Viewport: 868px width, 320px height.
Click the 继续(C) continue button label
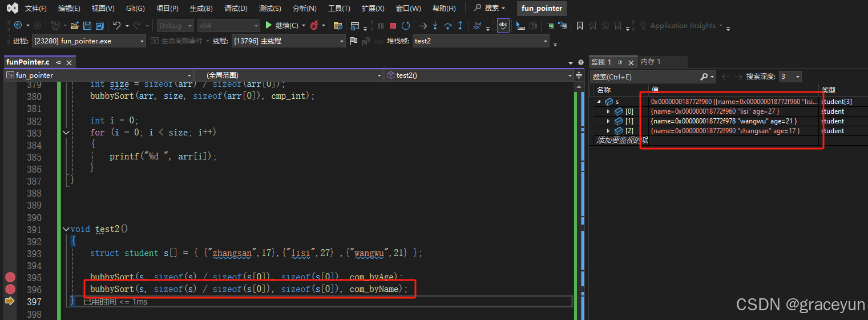point(286,25)
